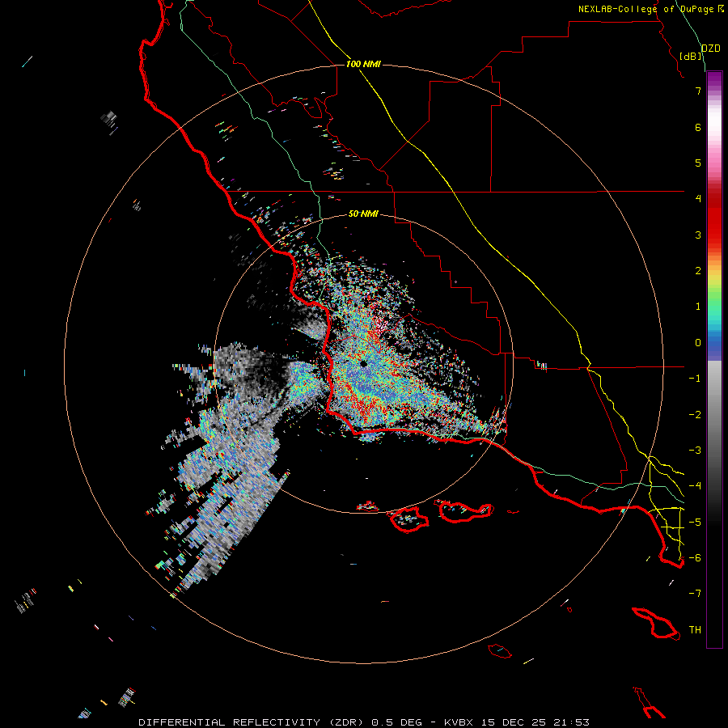Click the scale label 6 on legend

click(698, 127)
